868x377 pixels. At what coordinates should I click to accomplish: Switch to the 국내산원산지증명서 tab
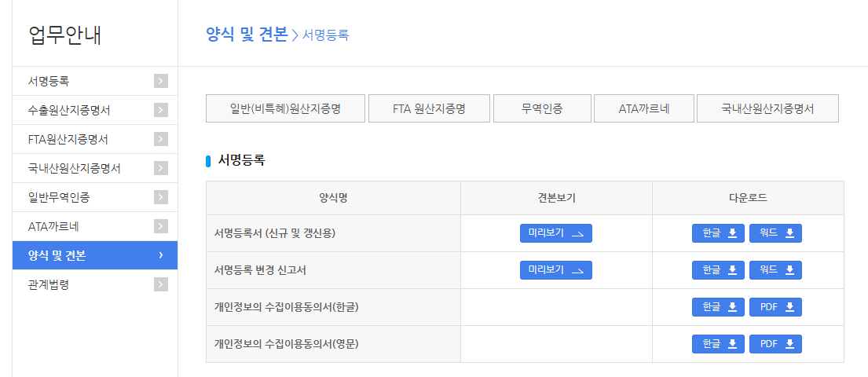tap(767, 108)
